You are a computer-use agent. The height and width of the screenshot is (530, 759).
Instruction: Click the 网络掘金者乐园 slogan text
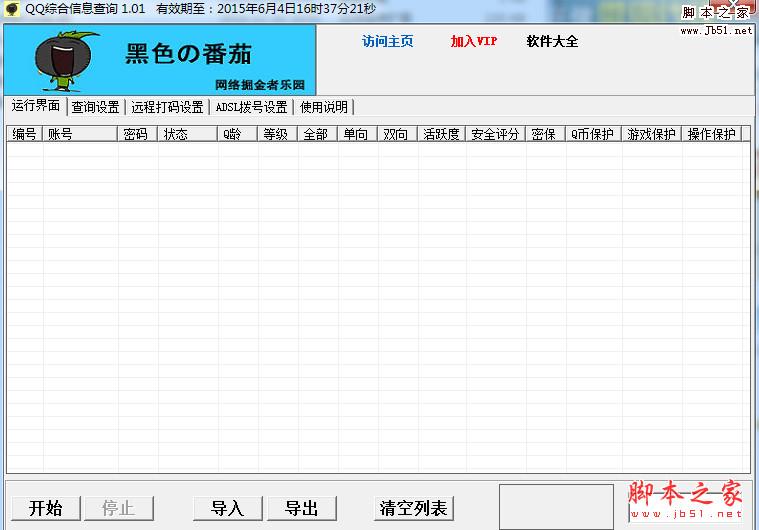pyautogui.click(x=260, y=85)
